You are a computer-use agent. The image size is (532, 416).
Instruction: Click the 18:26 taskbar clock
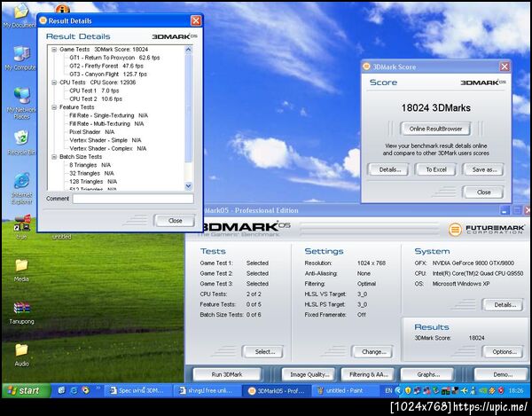point(516,391)
